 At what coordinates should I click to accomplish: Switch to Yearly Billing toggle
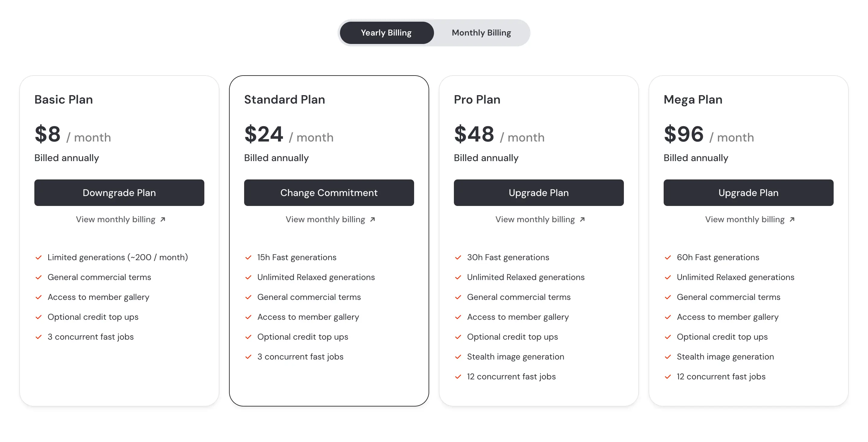(x=386, y=33)
